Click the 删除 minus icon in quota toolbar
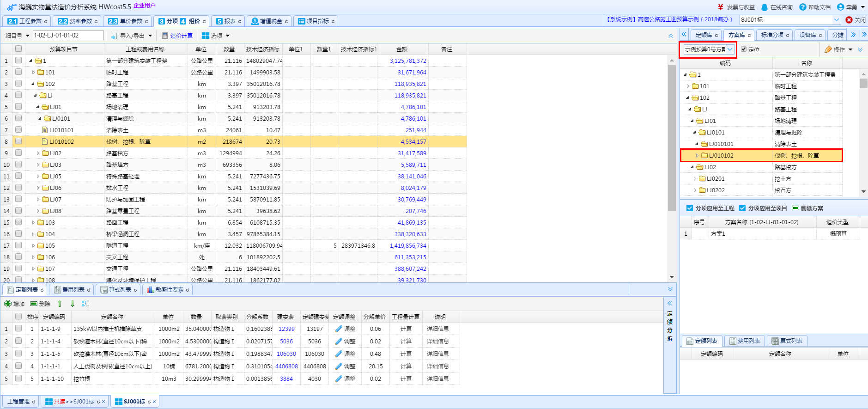 pyautogui.click(x=34, y=304)
